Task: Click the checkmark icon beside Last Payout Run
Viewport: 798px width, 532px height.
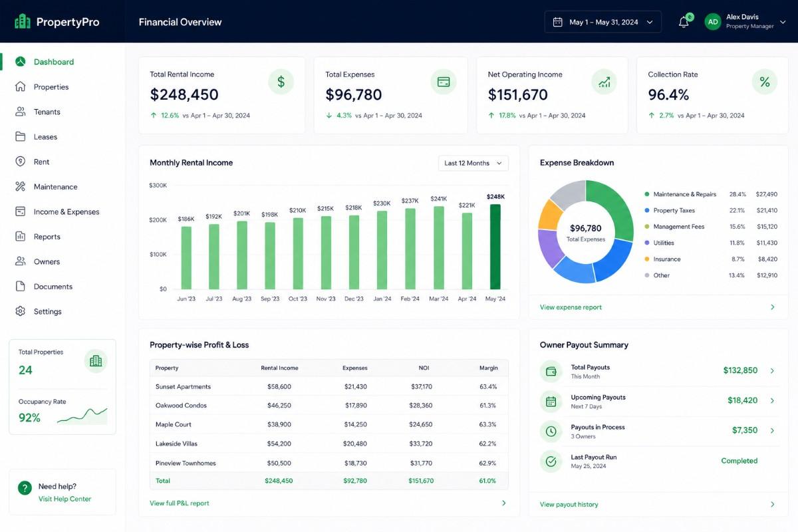Action: [551, 461]
